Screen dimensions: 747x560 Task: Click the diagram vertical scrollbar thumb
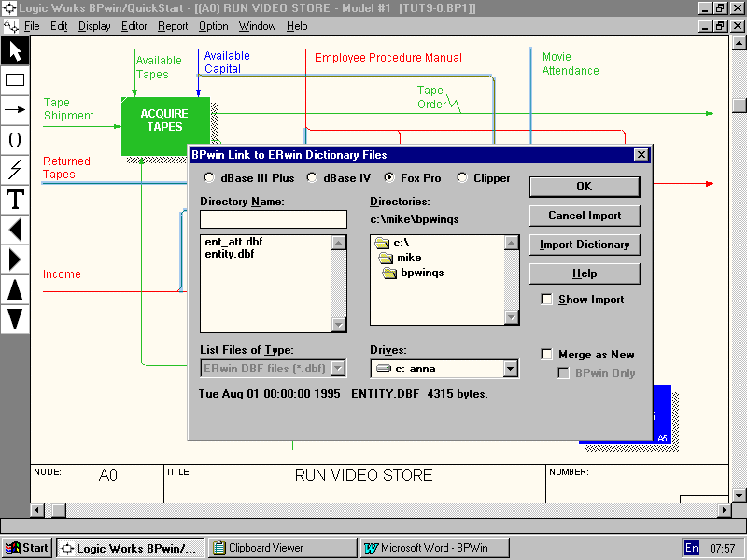click(x=739, y=105)
